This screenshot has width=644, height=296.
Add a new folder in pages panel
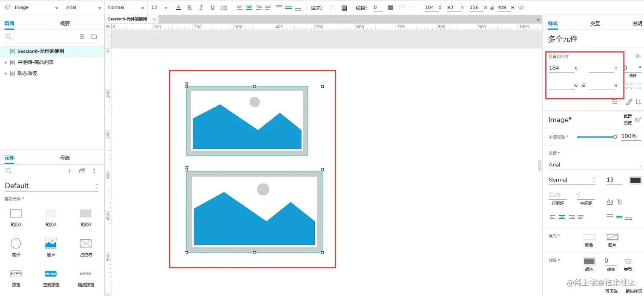[x=94, y=37]
